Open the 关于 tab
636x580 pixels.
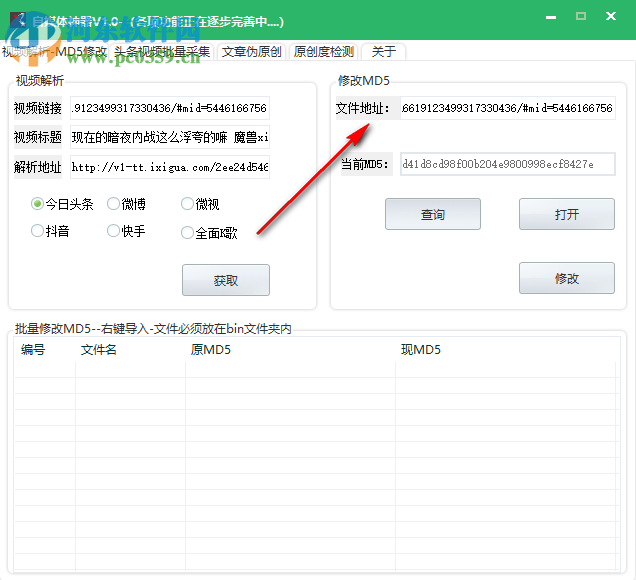point(383,52)
